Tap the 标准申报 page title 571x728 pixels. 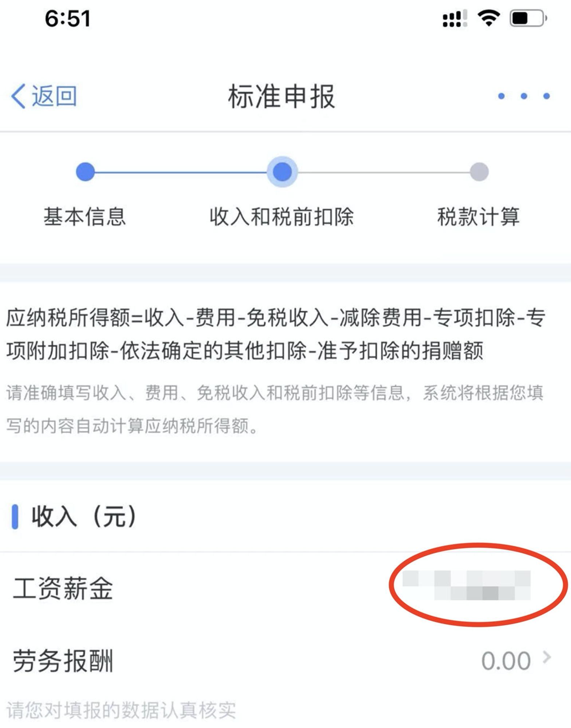coord(281,96)
